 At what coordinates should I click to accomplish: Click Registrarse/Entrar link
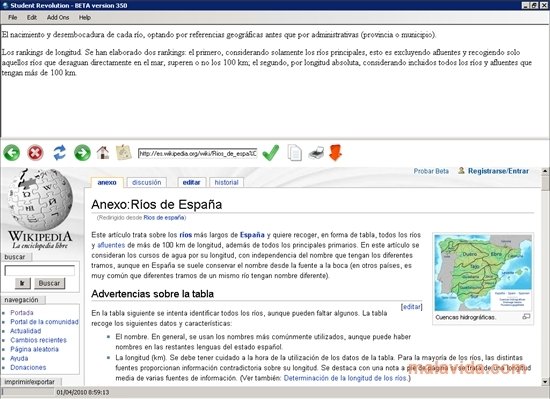pos(498,171)
